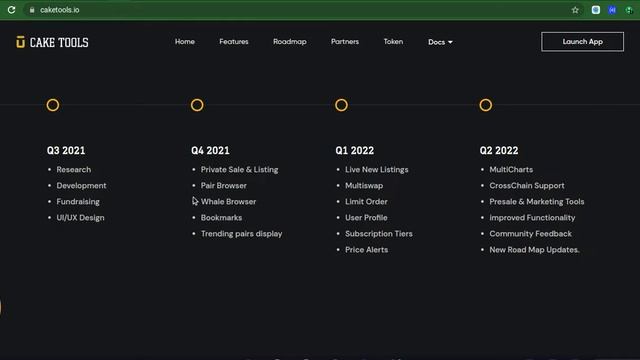This screenshot has height=360, width=640.
Task: Click the Q4 2021 heading
Action: (210, 151)
